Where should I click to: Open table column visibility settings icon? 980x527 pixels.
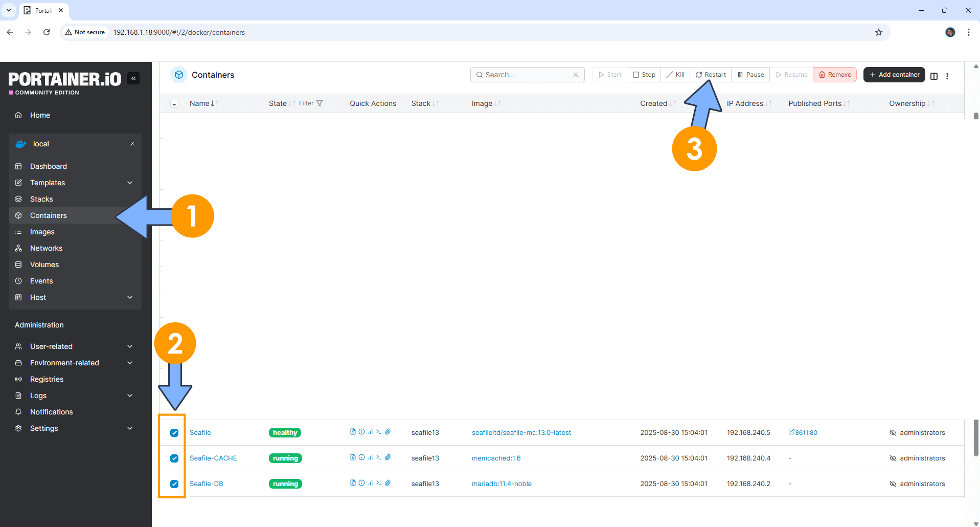point(934,76)
